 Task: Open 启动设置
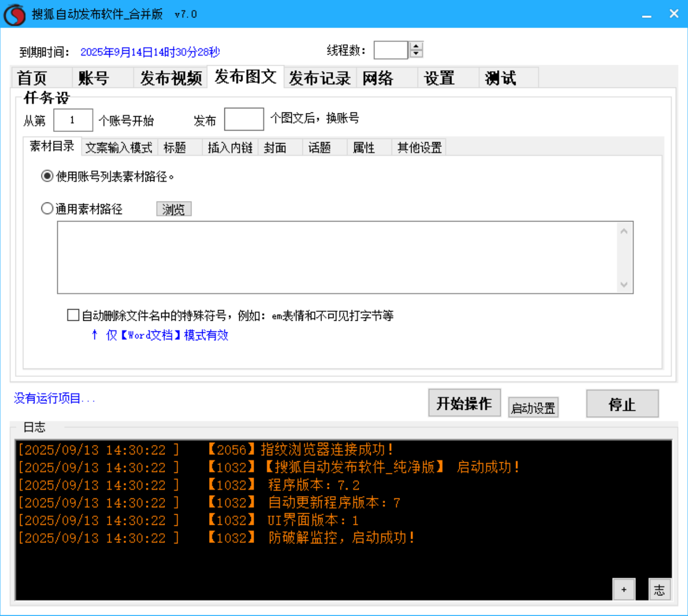point(533,407)
